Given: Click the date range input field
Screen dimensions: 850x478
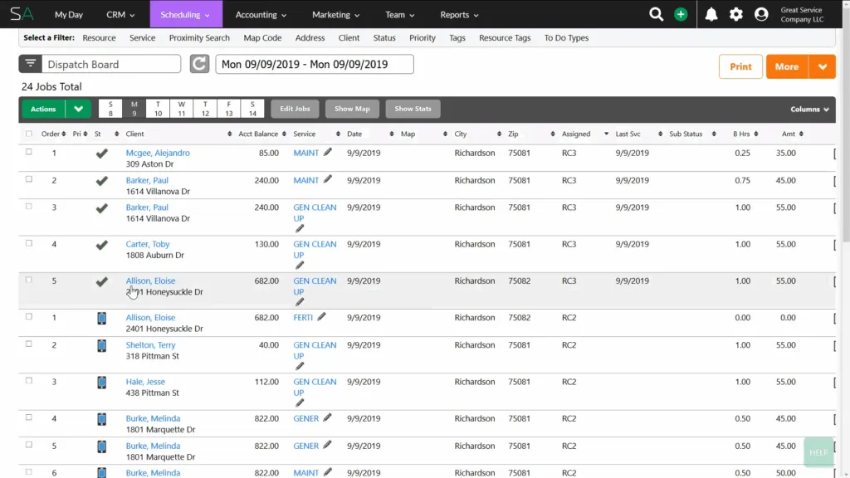Looking at the screenshot, I should pyautogui.click(x=314, y=65).
